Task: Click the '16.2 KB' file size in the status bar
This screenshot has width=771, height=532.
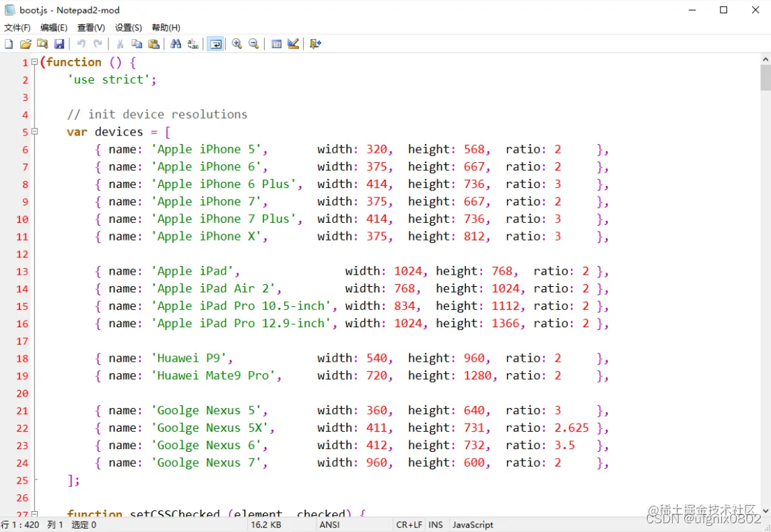Action: pos(266,525)
